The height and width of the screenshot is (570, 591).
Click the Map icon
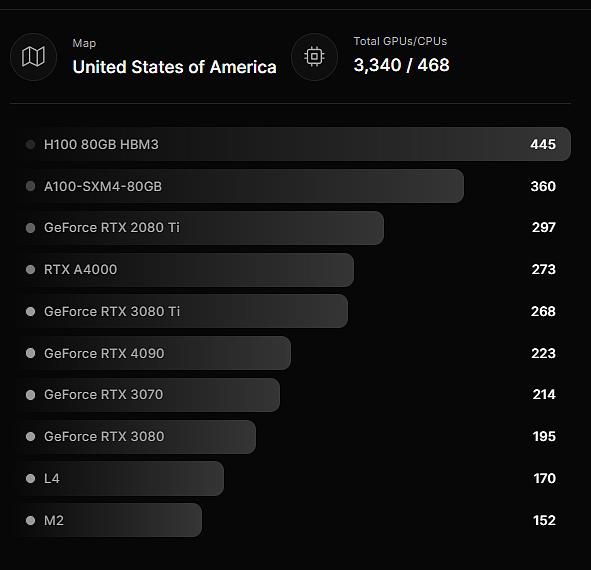pyautogui.click(x=34, y=57)
